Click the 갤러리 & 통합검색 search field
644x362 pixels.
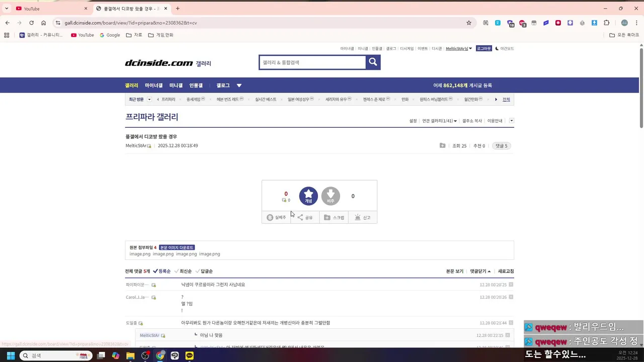[312, 62]
